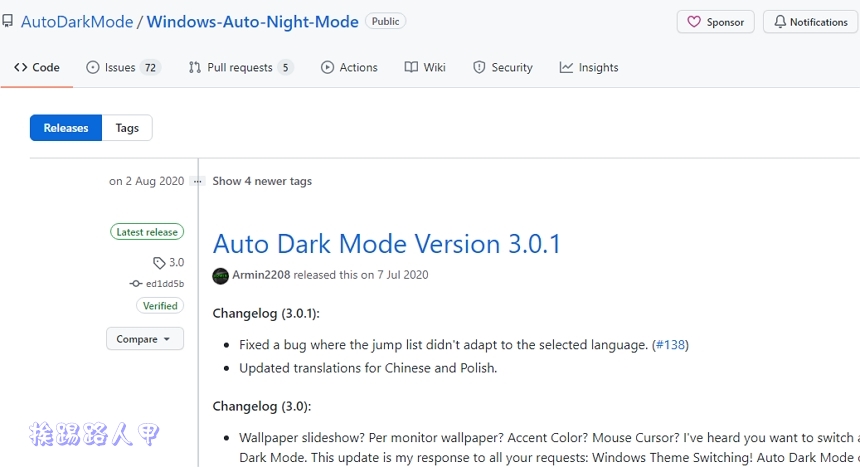The image size is (860, 467).
Task: Open the Windows-Auto-Night-Mode repository link
Action: coord(253,21)
